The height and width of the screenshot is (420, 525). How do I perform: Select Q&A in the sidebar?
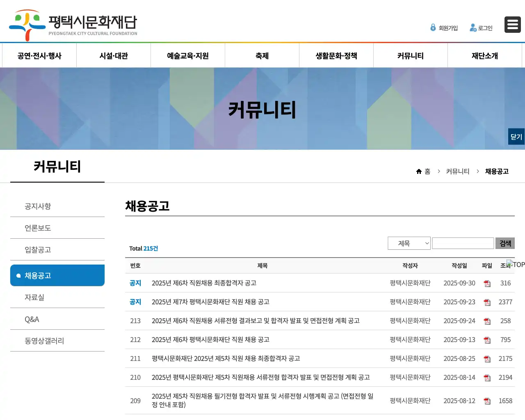32,319
